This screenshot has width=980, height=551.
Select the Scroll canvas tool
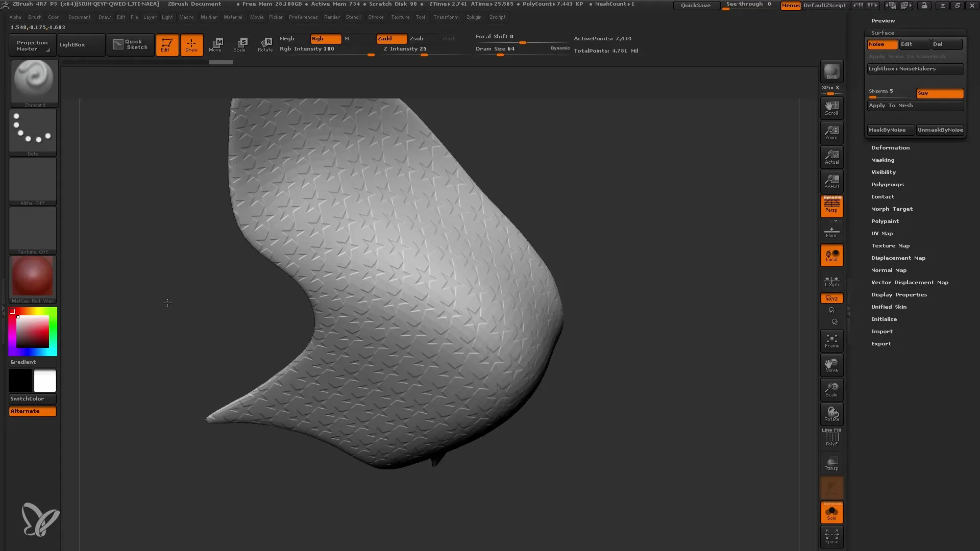[831, 108]
